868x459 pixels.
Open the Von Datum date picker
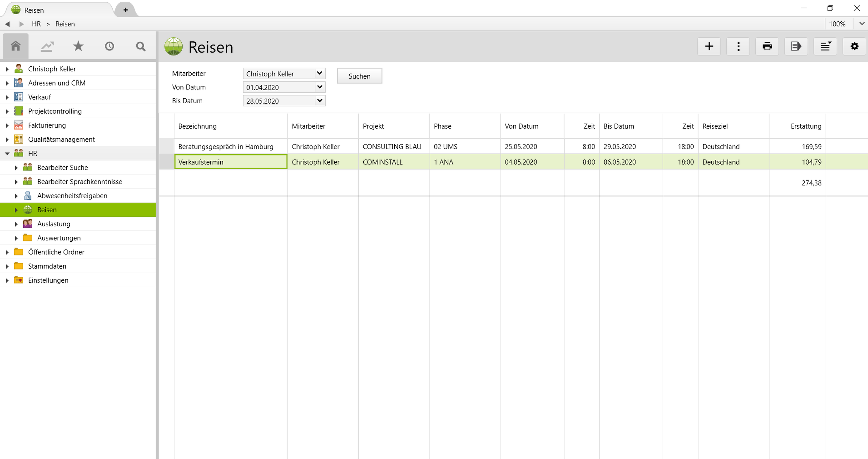[320, 87]
